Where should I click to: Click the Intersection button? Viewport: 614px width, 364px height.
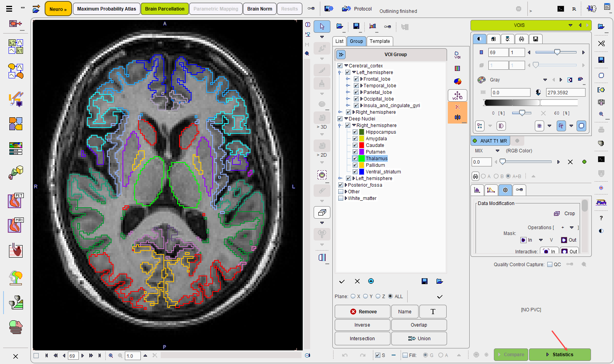362,338
